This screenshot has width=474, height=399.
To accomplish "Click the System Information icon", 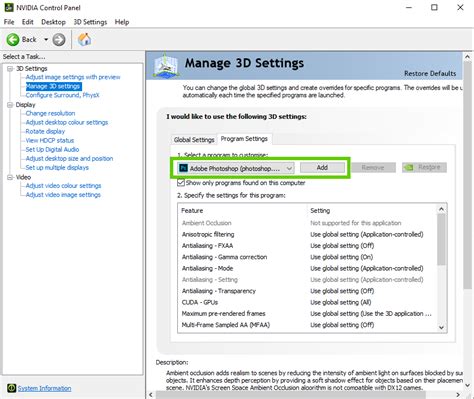I will pos(11,388).
